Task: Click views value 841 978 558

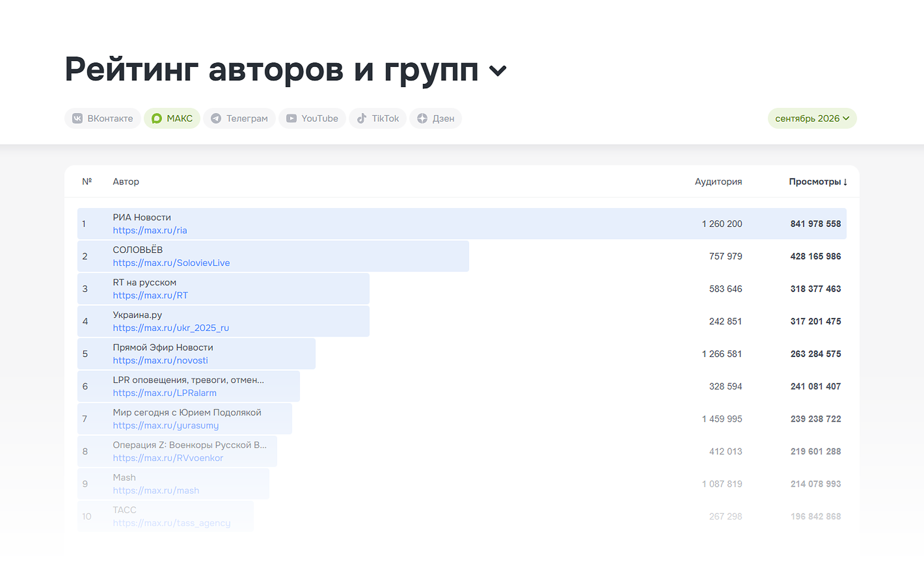Action: click(816, 224)
